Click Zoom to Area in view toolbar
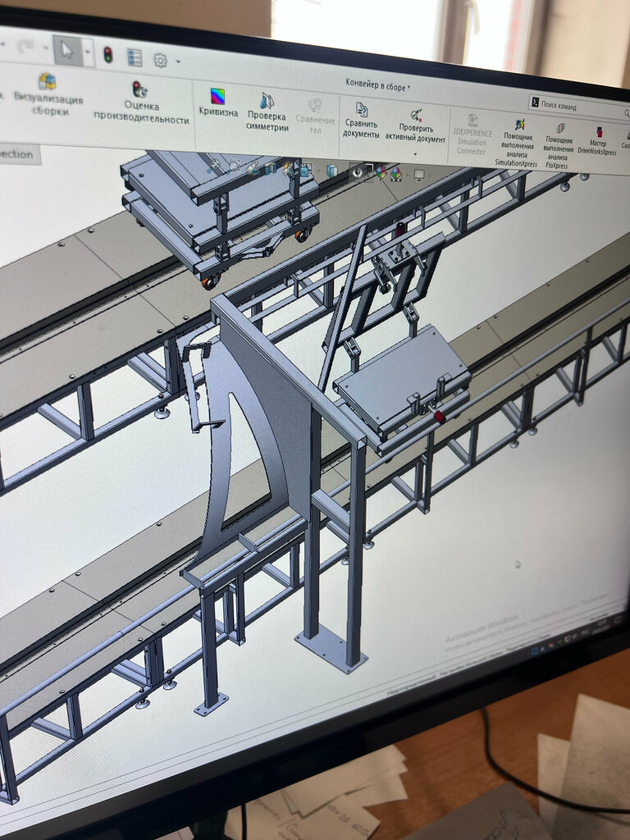This screenshot has width=630, height=840. (234, 166)
